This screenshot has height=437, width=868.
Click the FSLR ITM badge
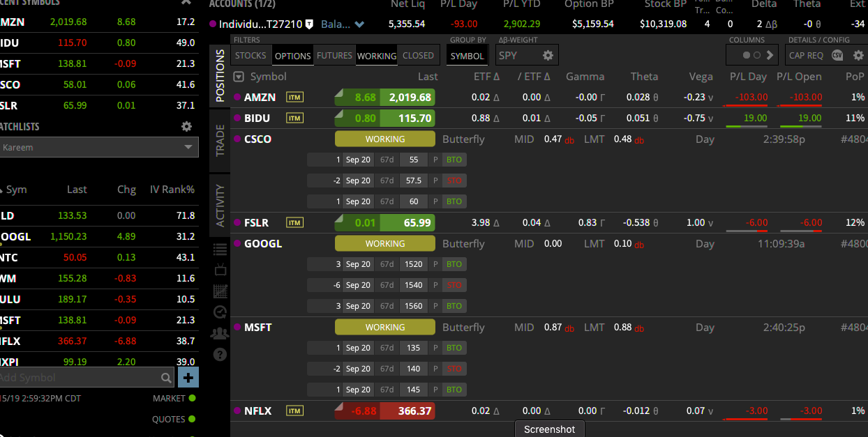coord(295,223)
